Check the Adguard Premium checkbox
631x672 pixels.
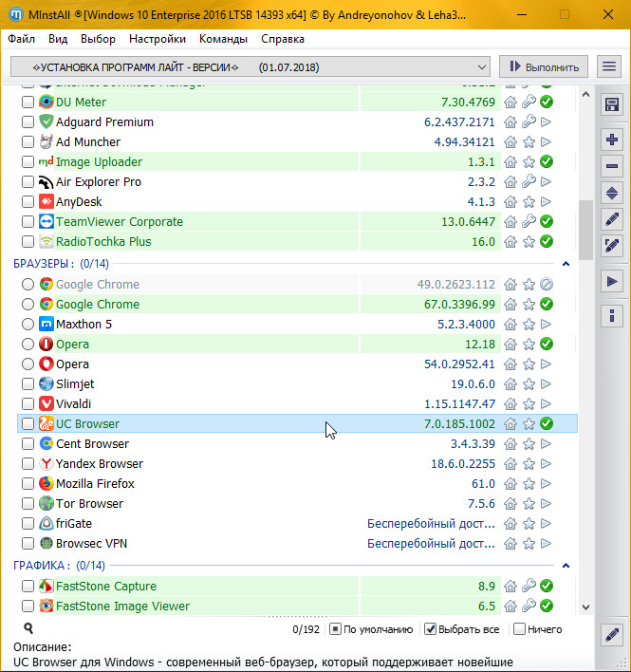point(28,121)
